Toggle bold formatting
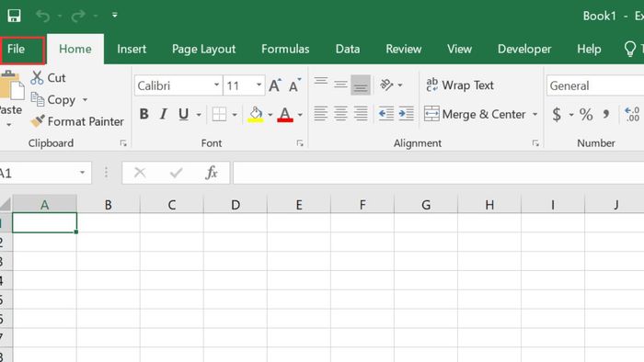Image resolution: width=644 pixels, height=362 pixels. [x=144, y=114]
